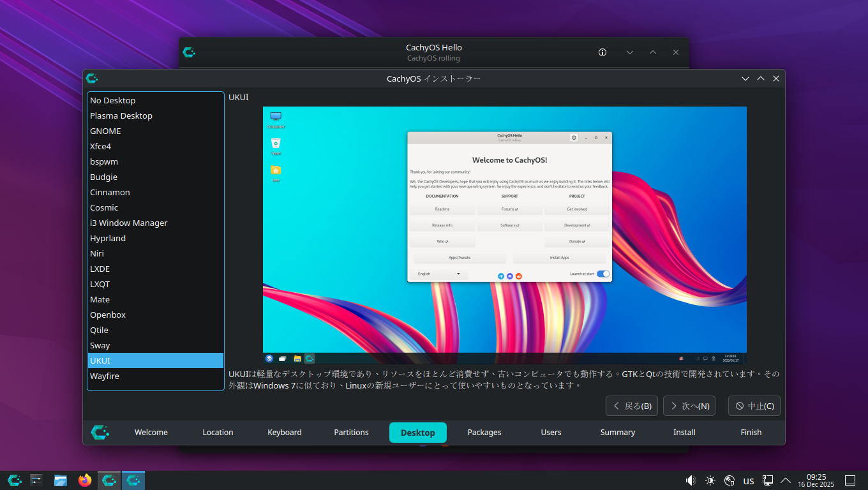Choose "i3 Window Manager" from the list
Image resolution: width=868 pixels, height=490 pixels.
click(156, 223)
